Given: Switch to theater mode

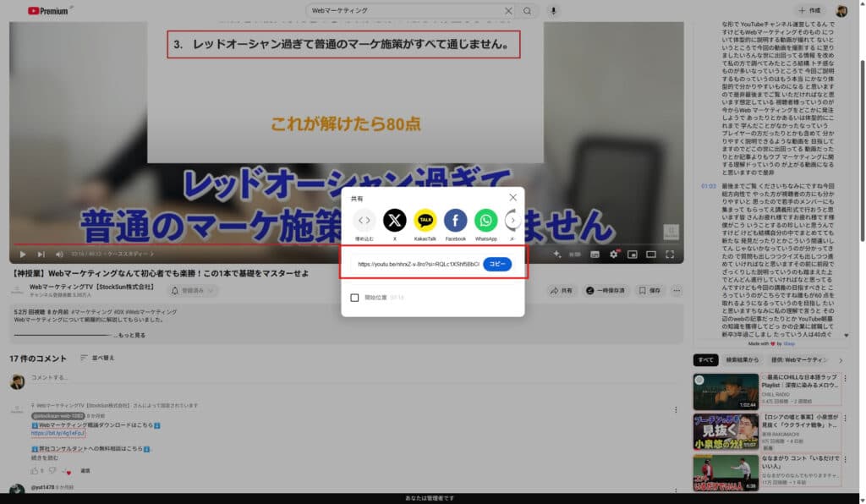Looking at the screenshot, I should pos(649,255).
